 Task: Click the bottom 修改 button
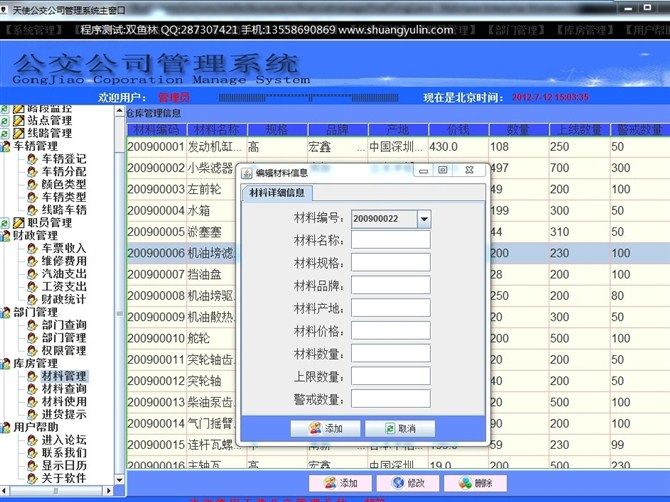(408, 483)
